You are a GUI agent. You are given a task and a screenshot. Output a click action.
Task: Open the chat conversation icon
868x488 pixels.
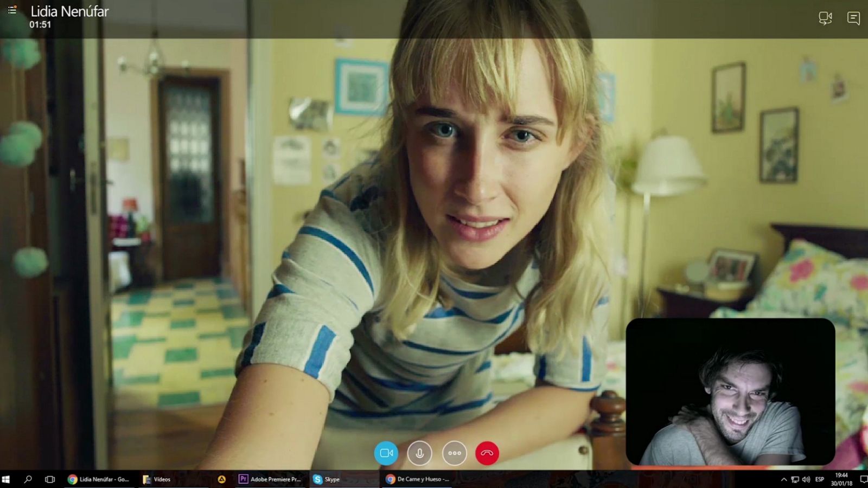(x=853, y=18)
